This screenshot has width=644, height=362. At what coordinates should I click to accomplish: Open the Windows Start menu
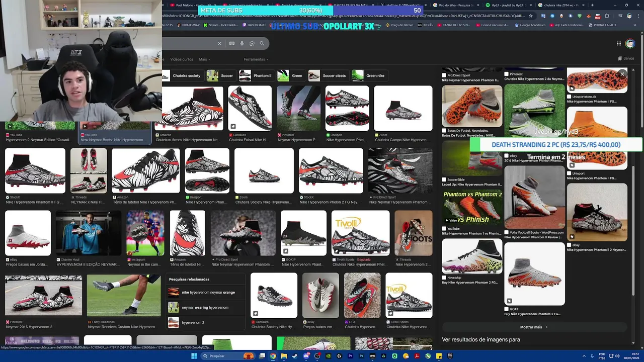194,356
